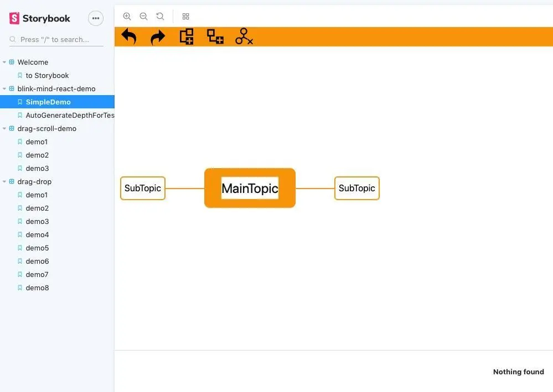The image size is (553, 392).
Task: Click the add child topic icon
Action: [215, 36]
